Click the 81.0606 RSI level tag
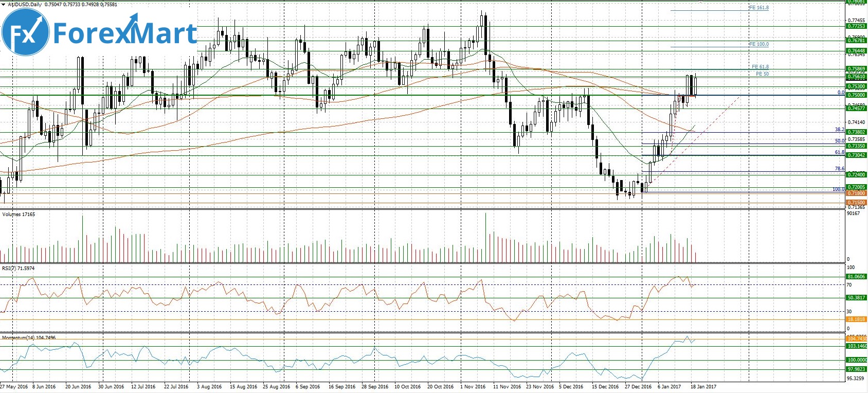This screenshot has width=868, height=393. (x=856, y=277)
